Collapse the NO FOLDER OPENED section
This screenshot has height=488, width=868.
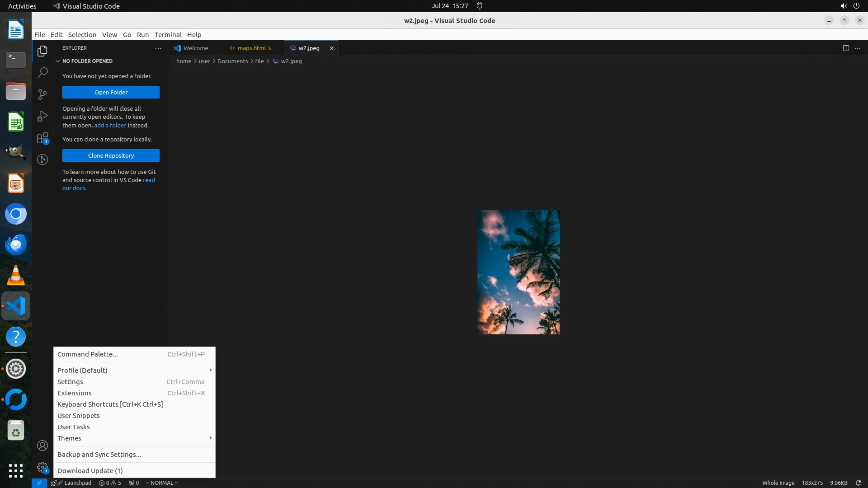[x=58, y=61]
